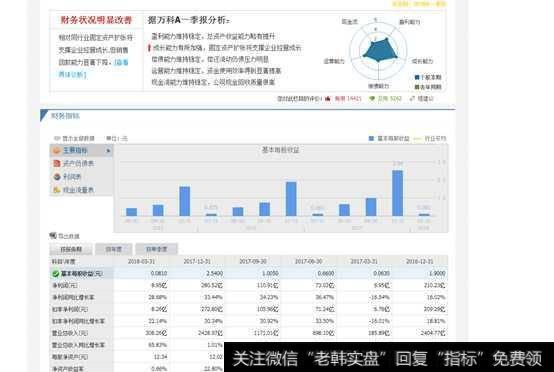Toggle the green check on 基本每股收益 row
The width and height of the screenshot is (554, 372).
tap(55, 273)
